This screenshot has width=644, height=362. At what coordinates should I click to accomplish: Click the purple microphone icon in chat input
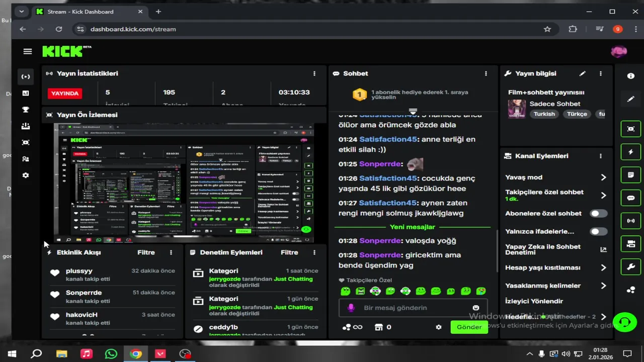pyautogui.click(x=351, y=308)
